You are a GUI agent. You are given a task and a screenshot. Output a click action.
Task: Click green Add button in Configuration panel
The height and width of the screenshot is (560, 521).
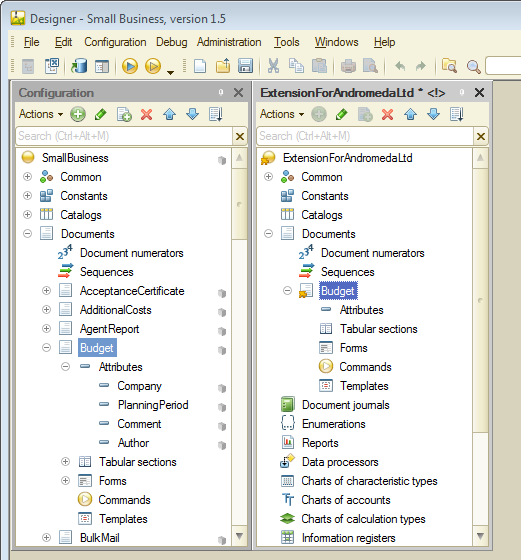point(77,114)
